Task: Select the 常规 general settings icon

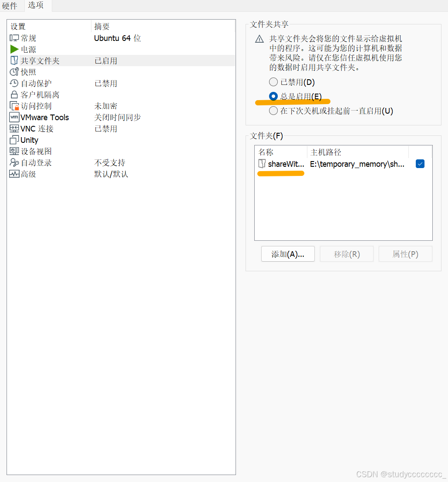Action: tap(14, 38)
